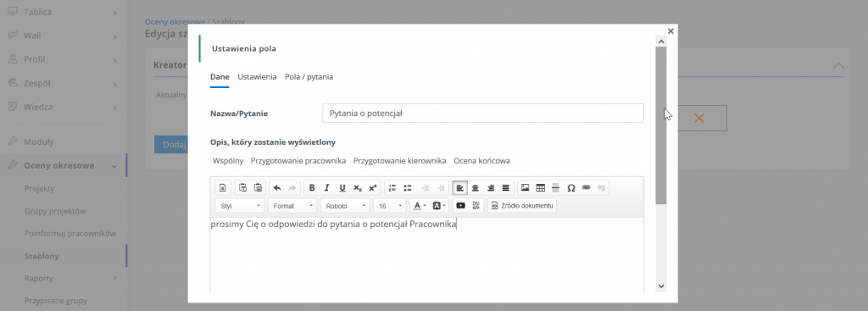
Task: Click the Nazwa/Pytanie input field
Action: pos(482,114)
